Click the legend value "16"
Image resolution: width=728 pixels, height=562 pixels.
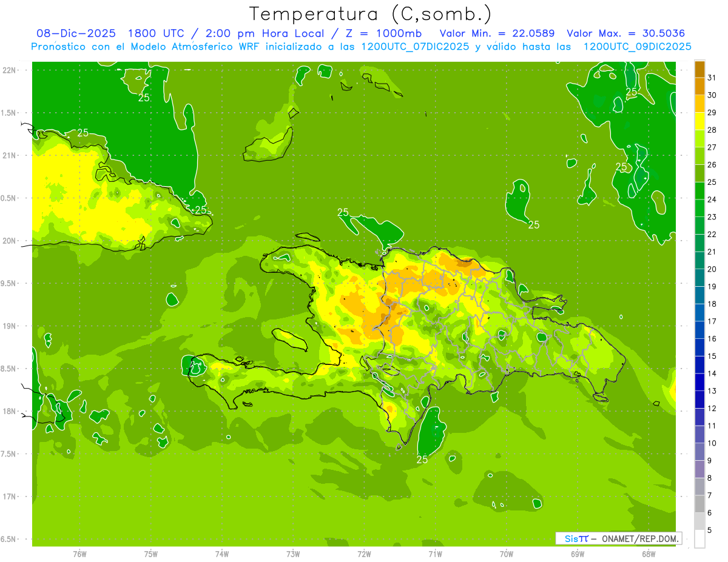point(712,339)
